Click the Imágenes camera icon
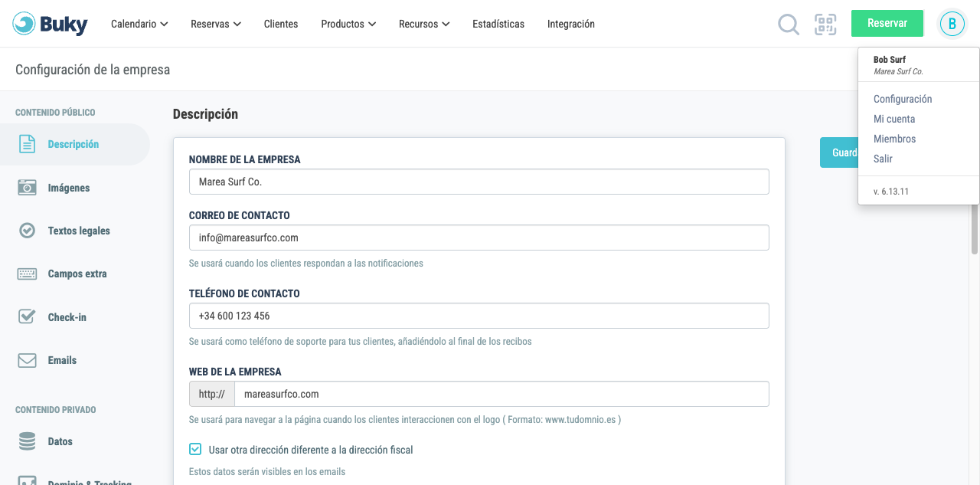 click(27, 187)
